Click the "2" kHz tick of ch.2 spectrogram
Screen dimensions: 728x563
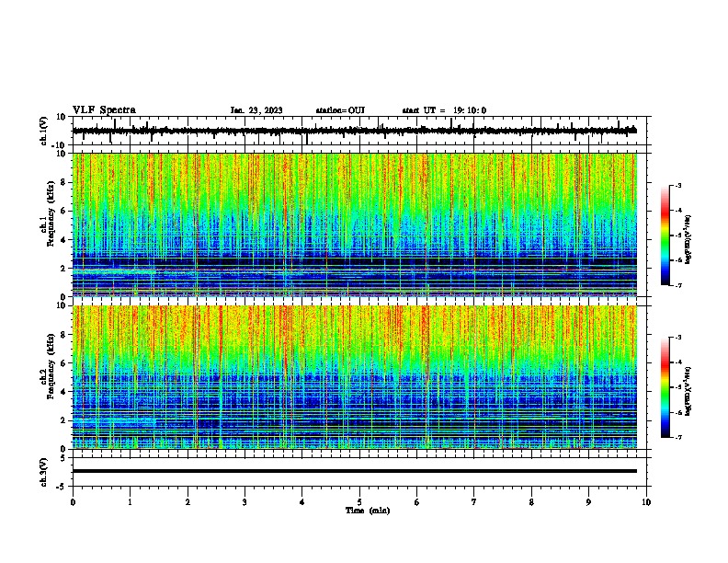[64, 420]
